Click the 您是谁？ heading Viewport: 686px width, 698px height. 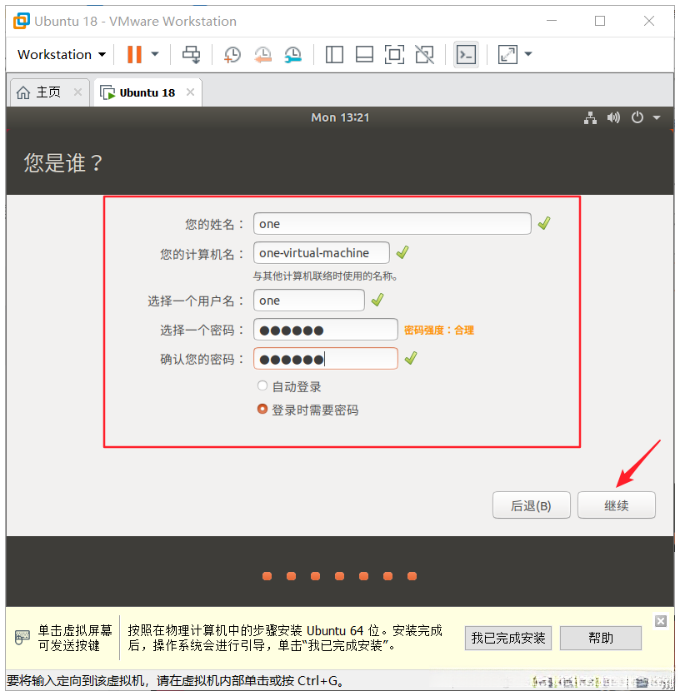point(63,162)
